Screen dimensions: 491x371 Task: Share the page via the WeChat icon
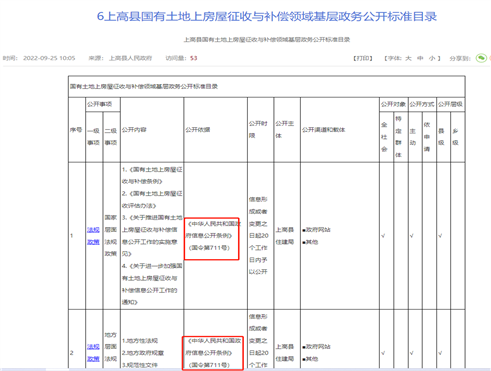click(481, 58)
